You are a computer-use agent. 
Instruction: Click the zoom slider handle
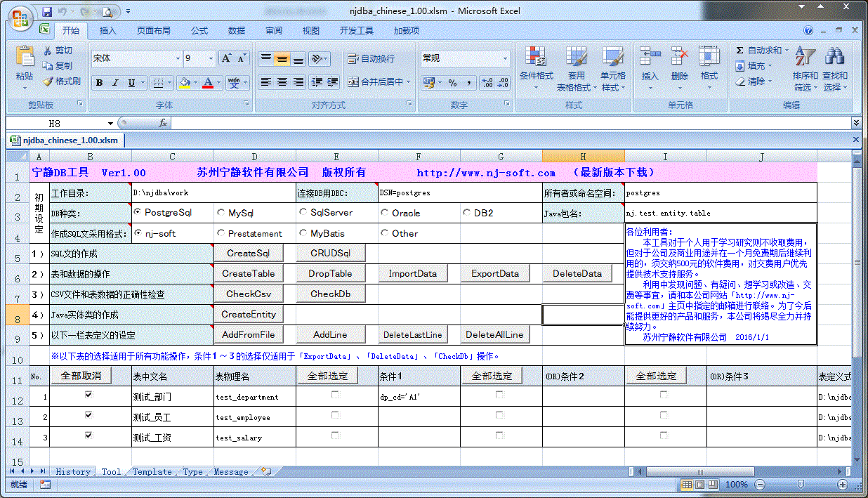800,485
